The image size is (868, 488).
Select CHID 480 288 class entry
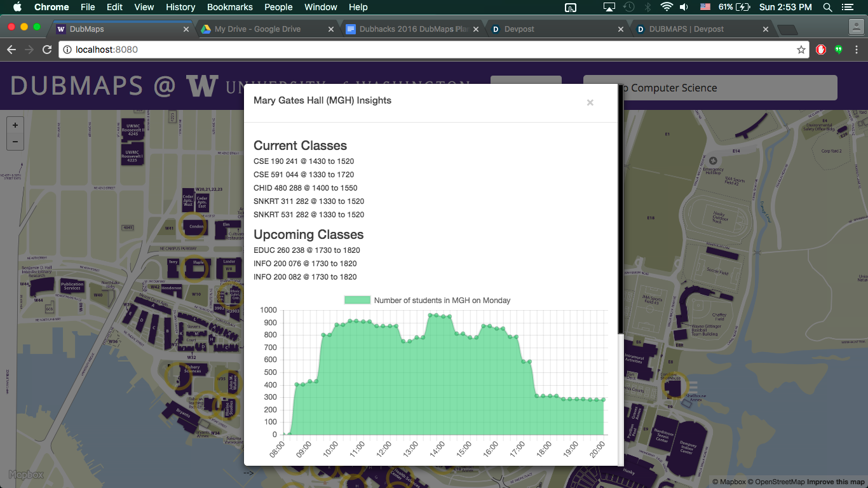click(x=306, y=188)
